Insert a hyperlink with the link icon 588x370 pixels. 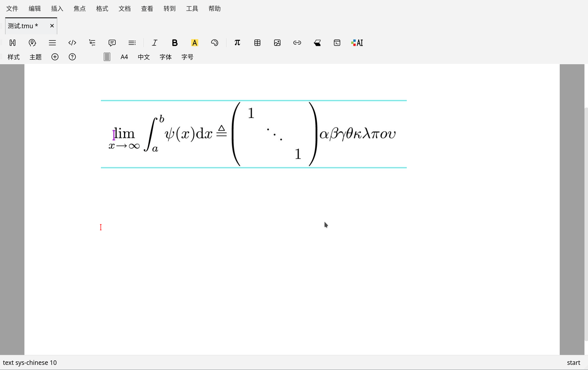[297, 43]
